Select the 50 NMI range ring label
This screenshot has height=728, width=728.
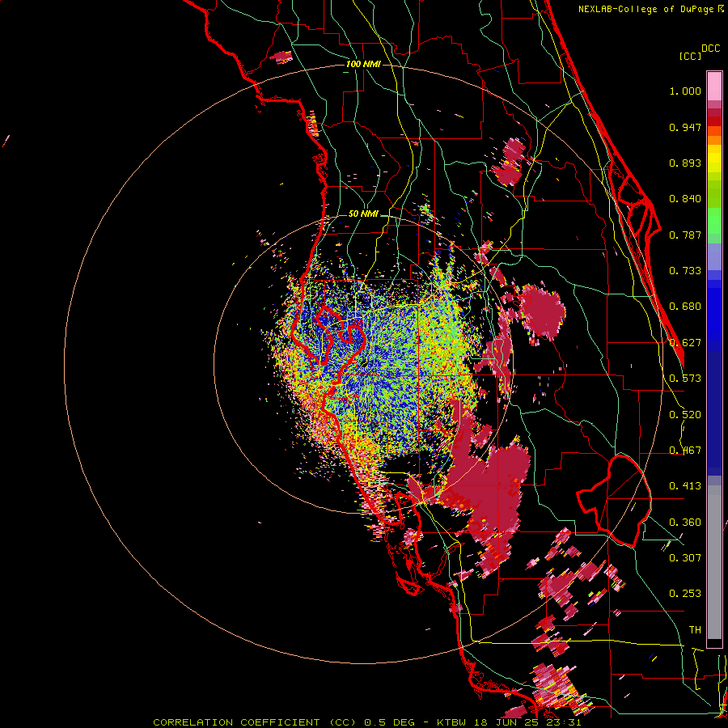(363, 214)
